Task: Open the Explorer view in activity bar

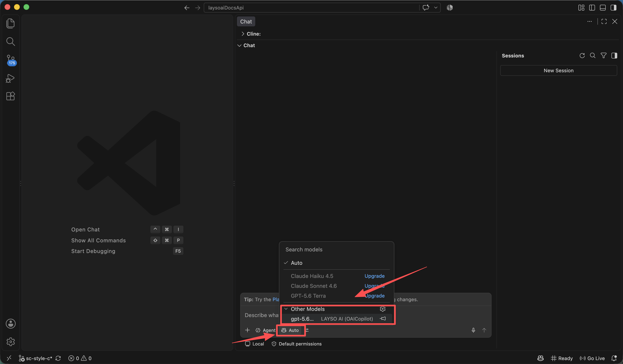Action: pos(10,23)
